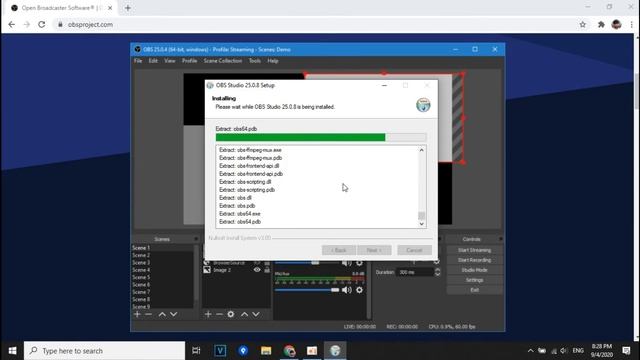
Task: Toggle the lock for Image 2 source
Action: point(267,270)
